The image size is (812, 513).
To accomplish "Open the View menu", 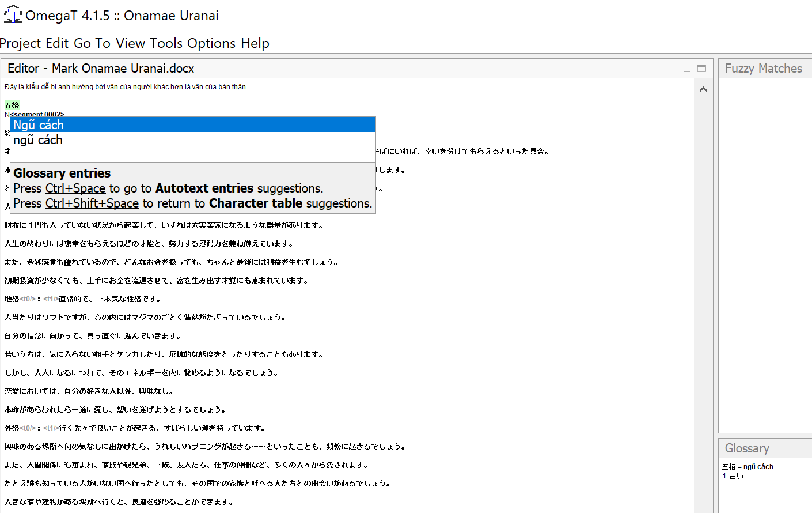I will tap(130, 43).
